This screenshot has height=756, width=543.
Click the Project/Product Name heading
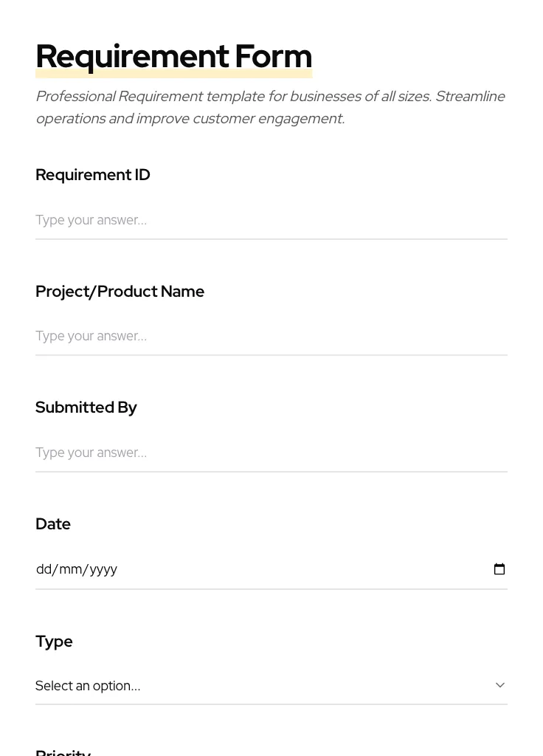coord(120,291)
